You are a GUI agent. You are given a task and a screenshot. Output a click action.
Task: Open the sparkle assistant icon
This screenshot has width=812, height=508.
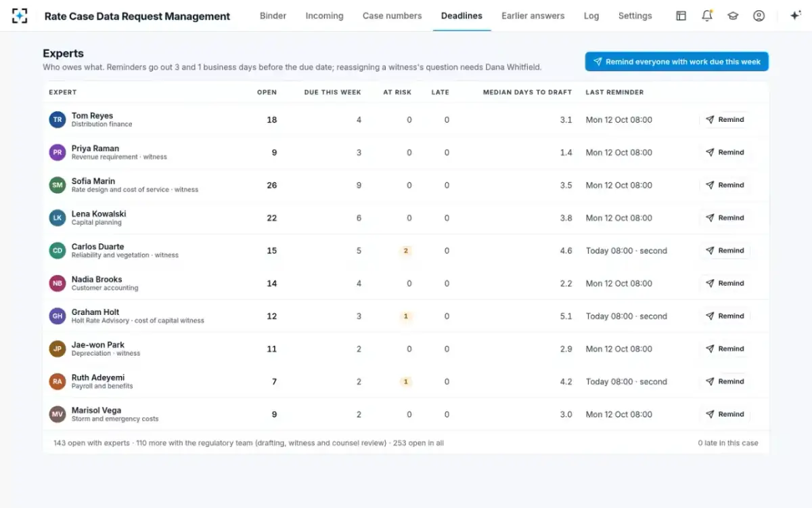tap(796, 16)
